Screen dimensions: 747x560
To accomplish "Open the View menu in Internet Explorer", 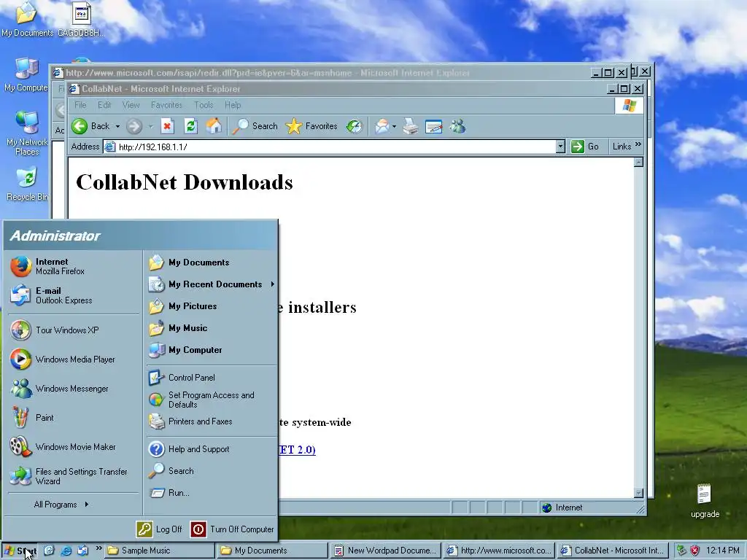I will pyautogui.click(x=131, y=105).
